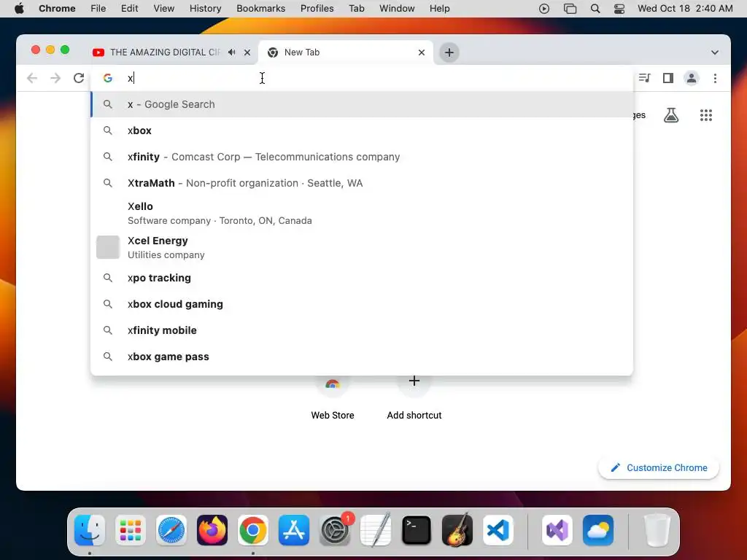Open System Settings from the Dock

335,530
